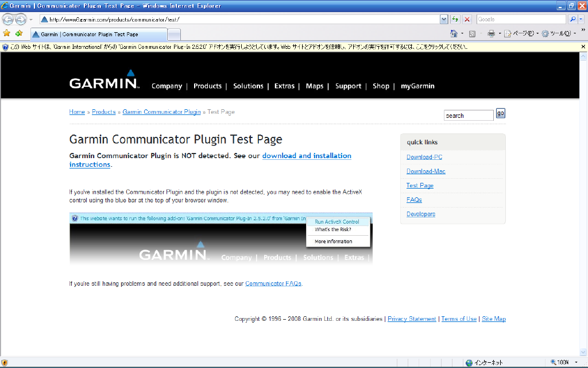588x368 pixels.
Task: Follow the Products breadcrumb link
Action: (x=103, y=112)
